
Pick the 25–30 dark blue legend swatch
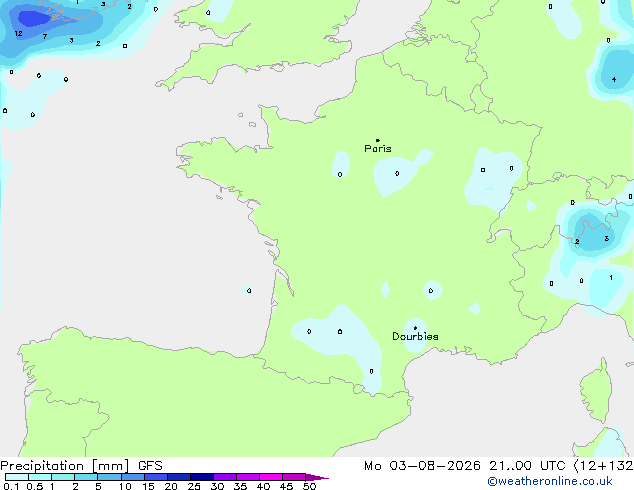201,477
